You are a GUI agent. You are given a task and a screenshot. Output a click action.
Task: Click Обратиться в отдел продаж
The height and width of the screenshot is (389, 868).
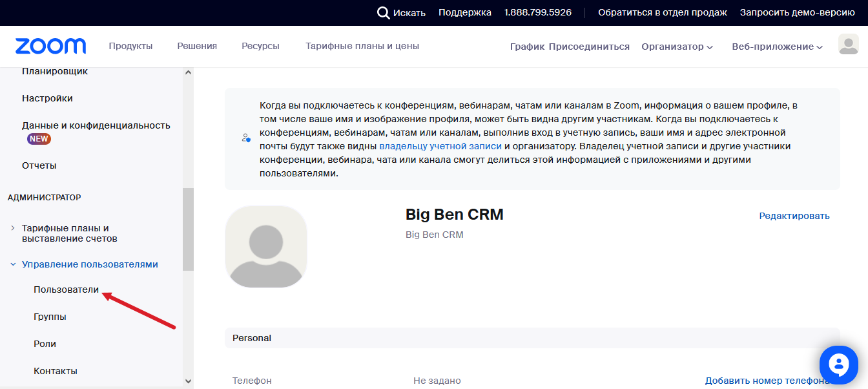[x=663, y=12]
